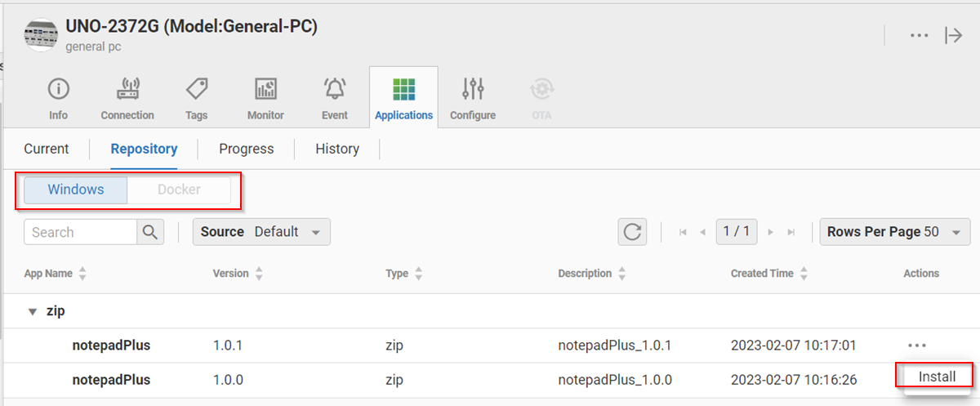This screenshot has height=406, width=980.
Task: Open the Monitor chart icon
Action: [x=265, y=89]
